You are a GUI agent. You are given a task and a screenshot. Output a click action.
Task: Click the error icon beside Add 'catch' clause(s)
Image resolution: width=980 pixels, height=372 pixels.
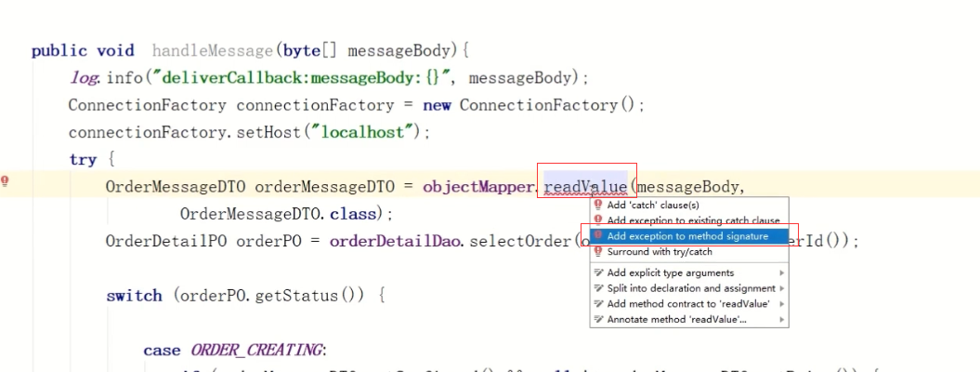pyautogui.click(x=598, y=205)
